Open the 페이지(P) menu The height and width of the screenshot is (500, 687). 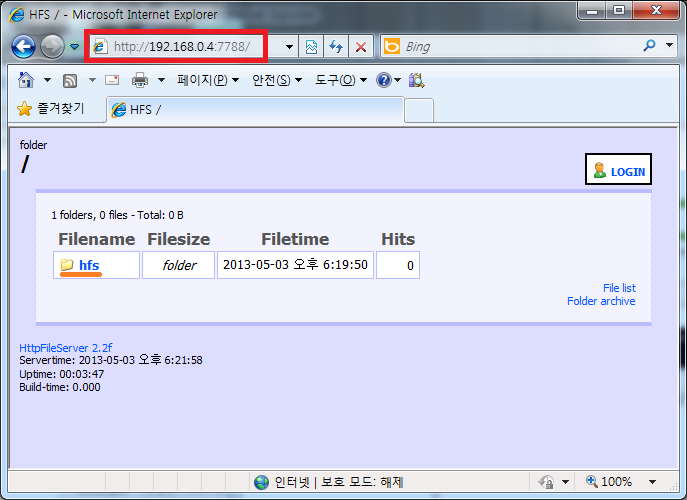(x=208, y=80)
